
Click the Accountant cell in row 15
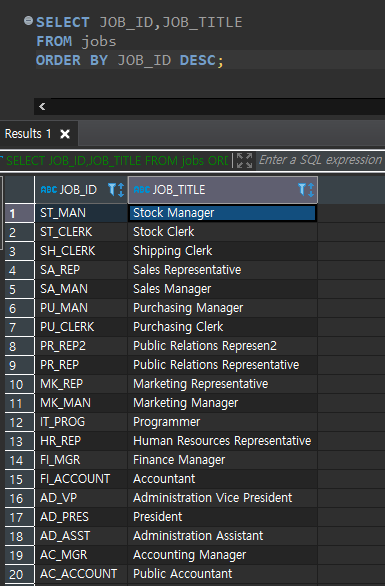point(223,479)
